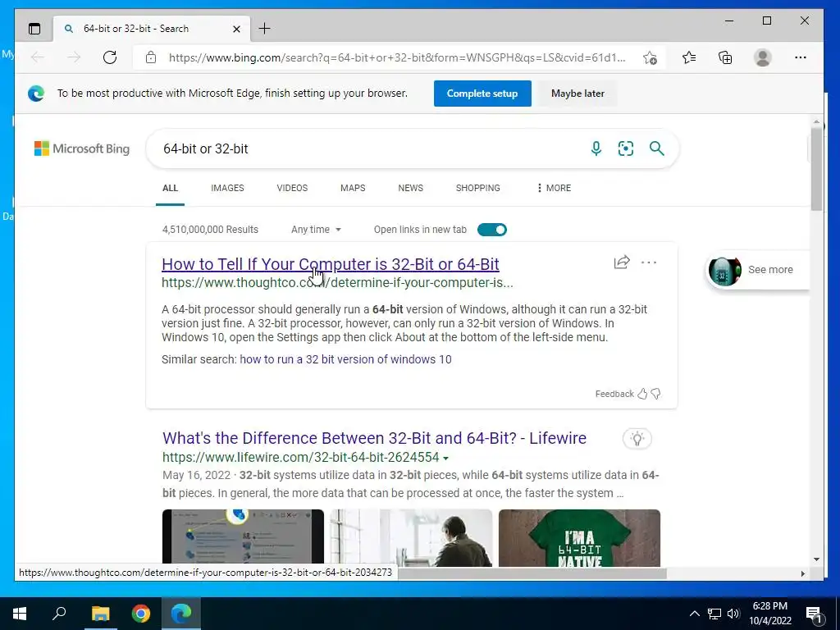
Task: Share the thoughtco result
Action: tap(622, 262)
